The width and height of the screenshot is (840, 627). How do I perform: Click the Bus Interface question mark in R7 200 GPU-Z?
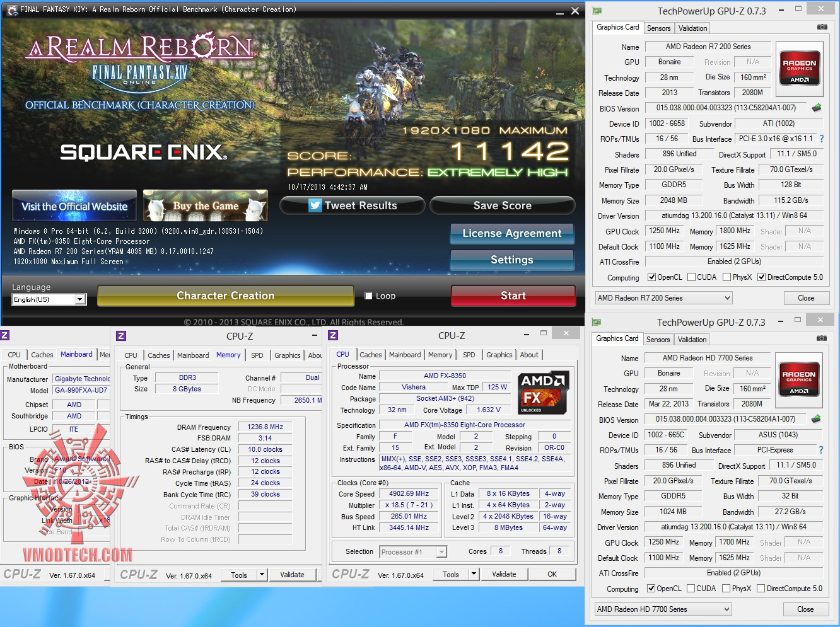821,139
